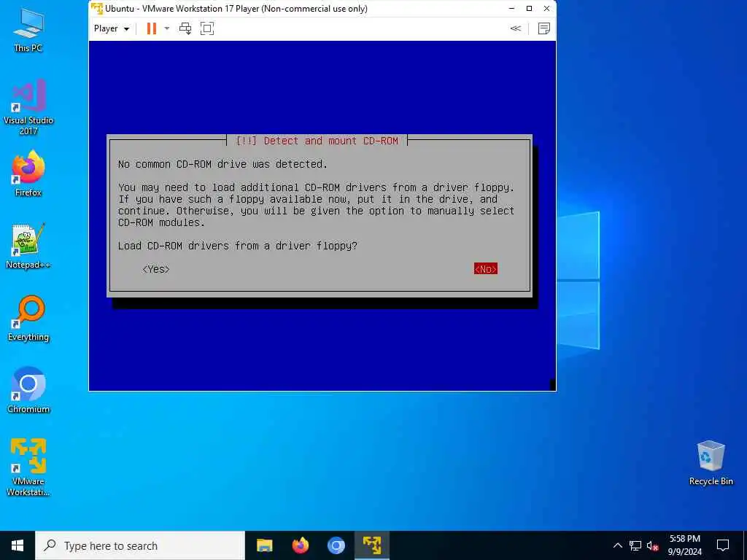
Task: Open This PC desktop icon
Action: pyautogui.click(x=28, y=29)
